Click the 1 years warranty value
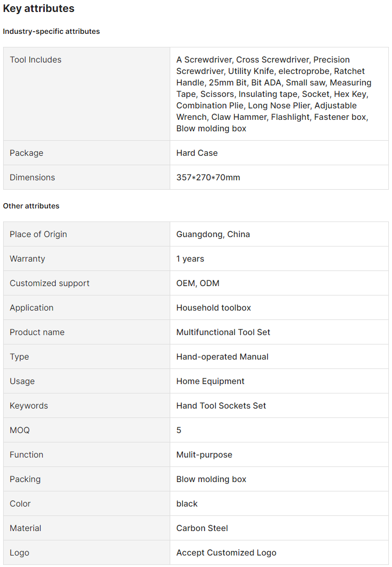The width and height of the screenshot is (392, 567). click(x=190, y=259)
